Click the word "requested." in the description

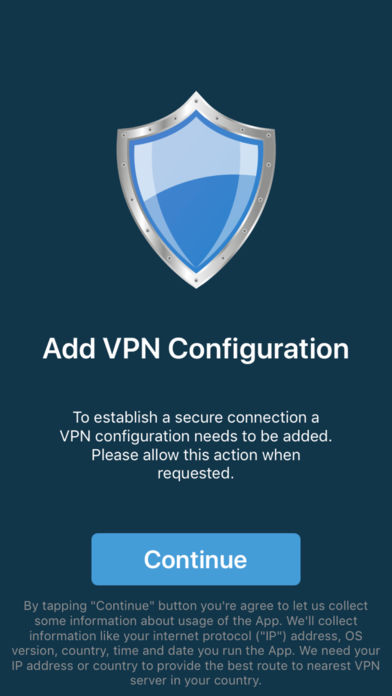(196, 474)
